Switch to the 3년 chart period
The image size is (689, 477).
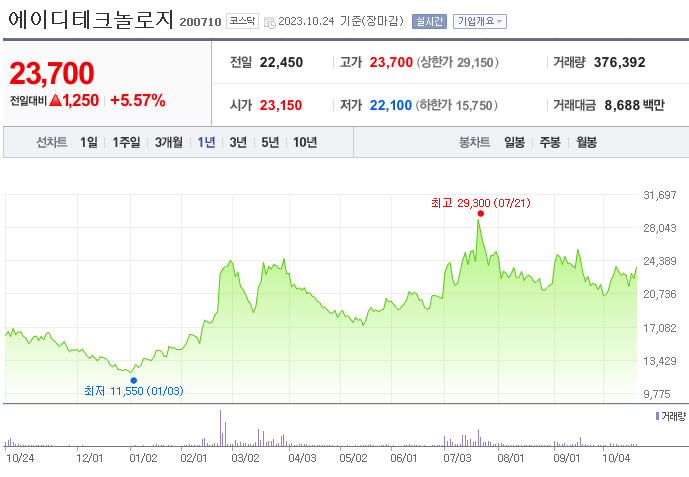(238, 142)
